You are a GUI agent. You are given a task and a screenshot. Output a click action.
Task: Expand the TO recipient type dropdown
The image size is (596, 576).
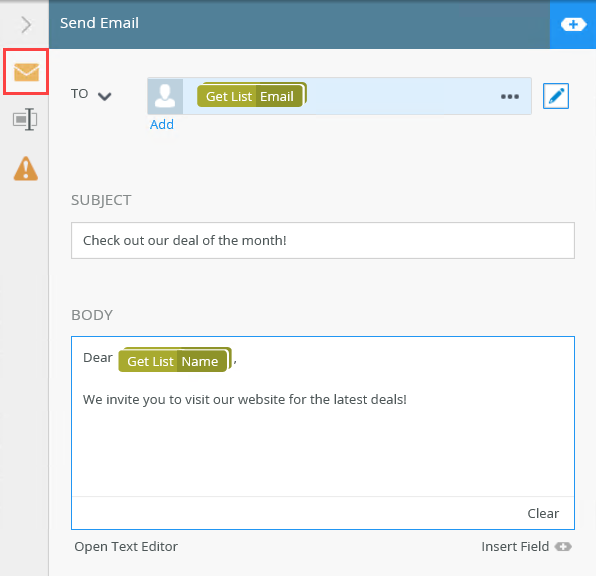(104, 96)
